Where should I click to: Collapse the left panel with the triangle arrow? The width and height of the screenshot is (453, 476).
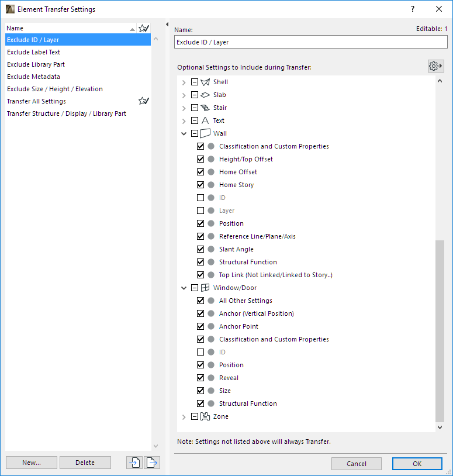click(167, 25)
